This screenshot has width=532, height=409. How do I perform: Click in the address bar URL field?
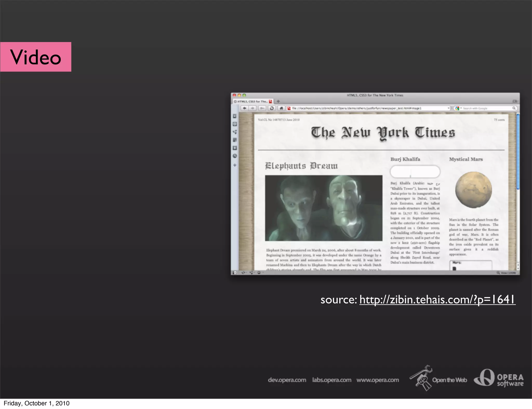pyautogui.click(x=369, y=108)
